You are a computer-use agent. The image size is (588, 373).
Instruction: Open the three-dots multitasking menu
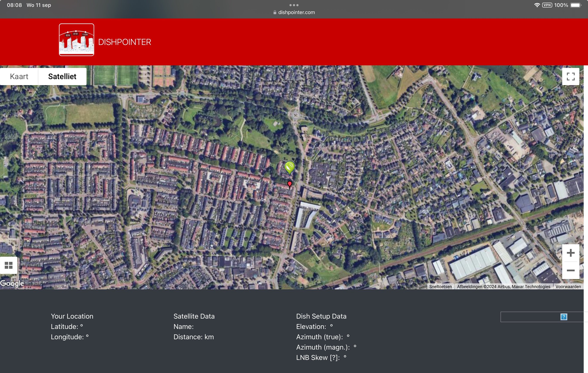[294, 5]
